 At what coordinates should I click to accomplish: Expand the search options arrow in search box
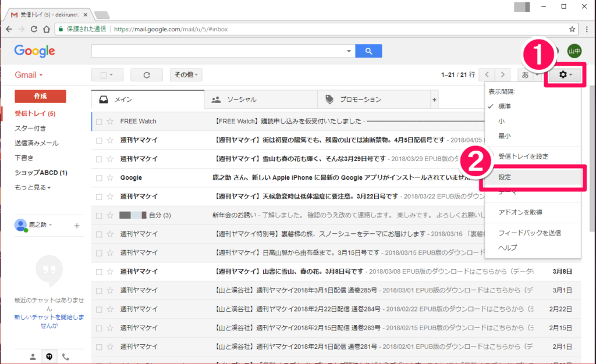tap(349, 51)
